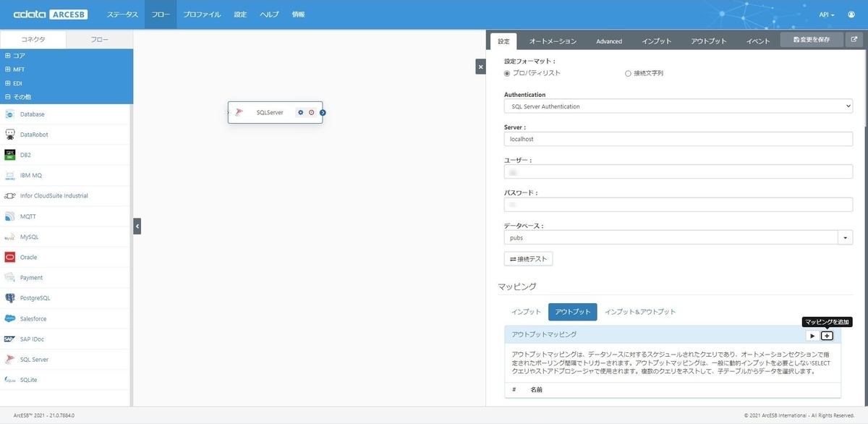Image resolution: width=868 pixels, height=424 pixels.
Task: Open the Authentication dropdown
Action: pyautogui.click(x=678, y=106)
